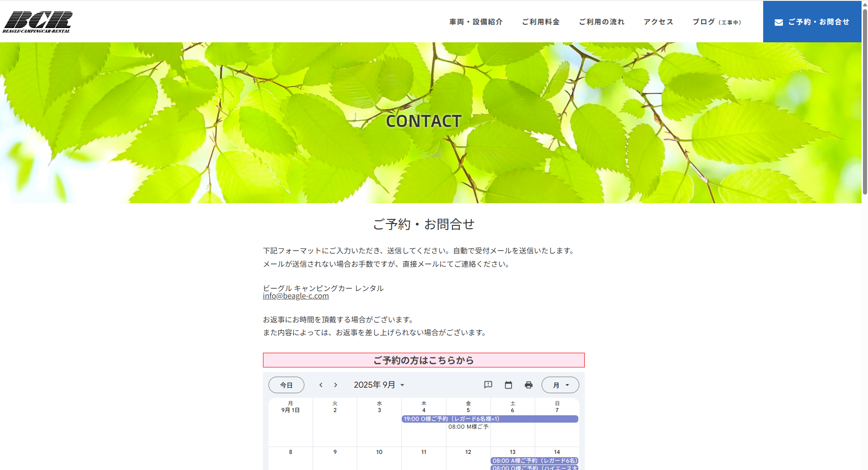
Task: Open ご利用料金 menu item
Action: (x=541, y=22)
